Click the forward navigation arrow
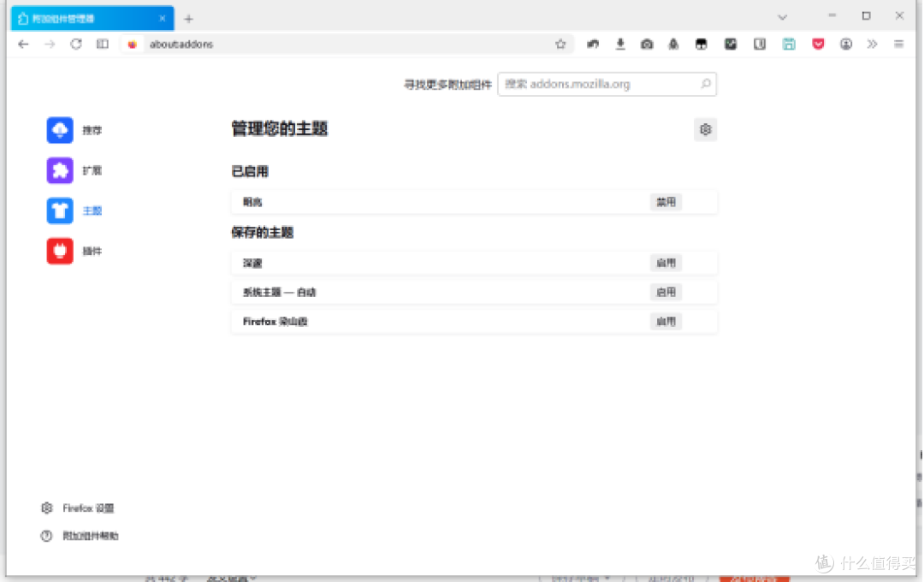924x582 pixels. pyautogui.click(x=50, y=45)
